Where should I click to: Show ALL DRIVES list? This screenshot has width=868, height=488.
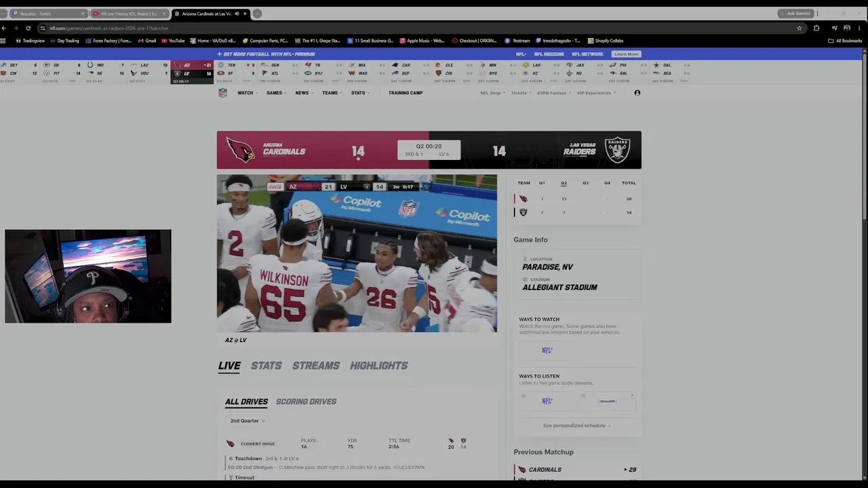coord(246,401)
